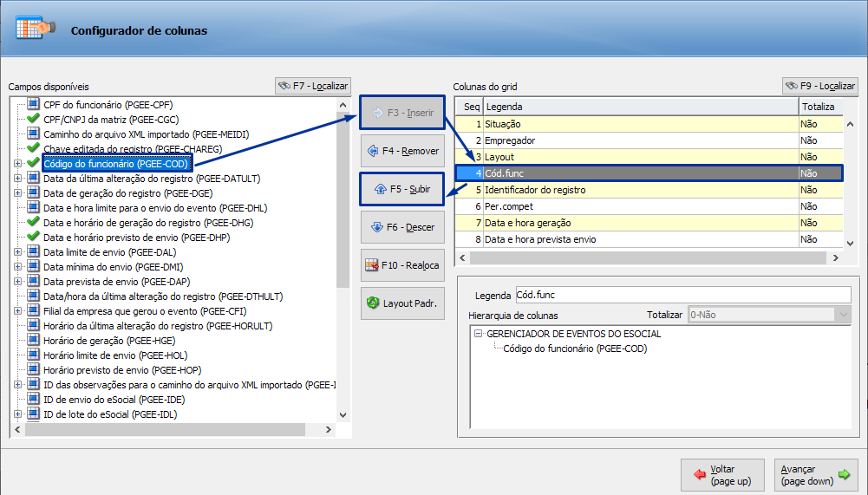
Task: Expand Data limite de envio node
Action: pyautogui.click(x=17, y=252)
